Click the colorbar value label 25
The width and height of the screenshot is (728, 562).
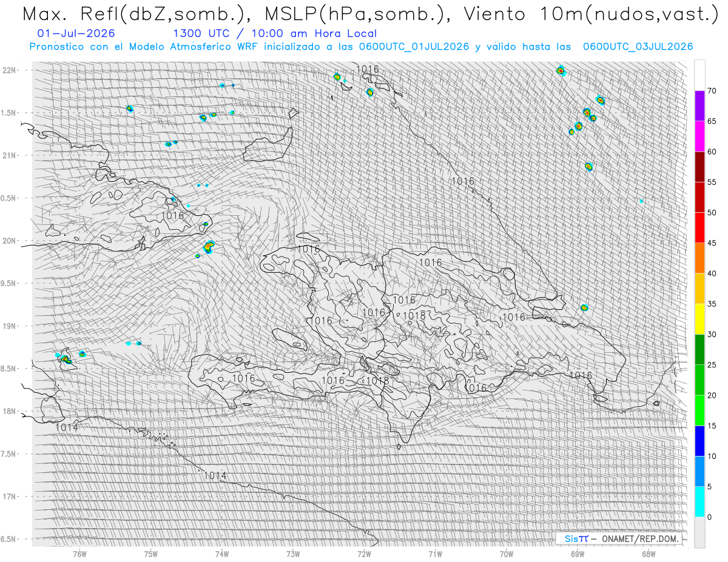(x=712, y=365)
